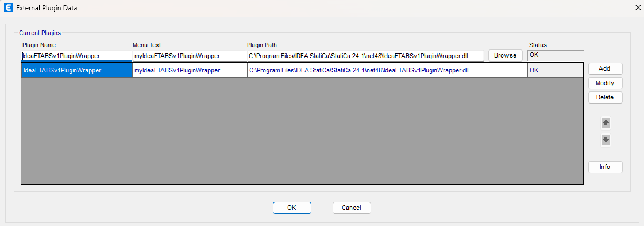Select the highlighted IdeaETABSv1PluginWrapper row name cell

(77, 70)
